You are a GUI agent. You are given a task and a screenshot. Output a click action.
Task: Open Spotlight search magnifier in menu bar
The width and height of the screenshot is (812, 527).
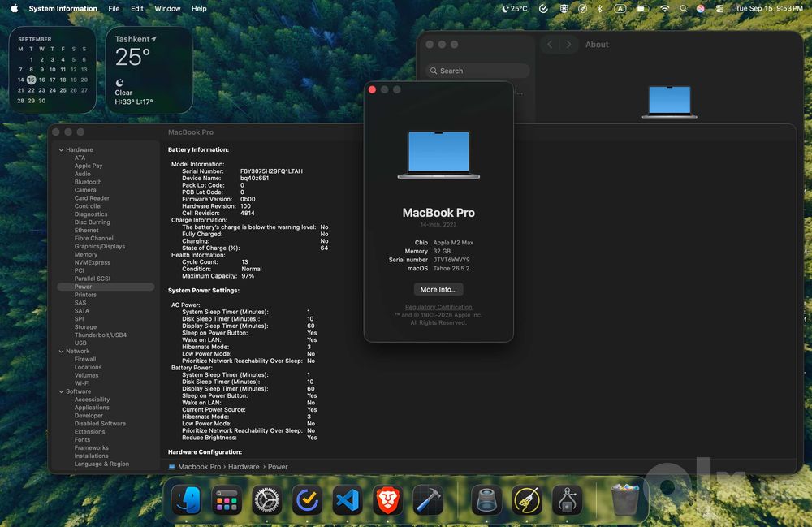(684, 8)
